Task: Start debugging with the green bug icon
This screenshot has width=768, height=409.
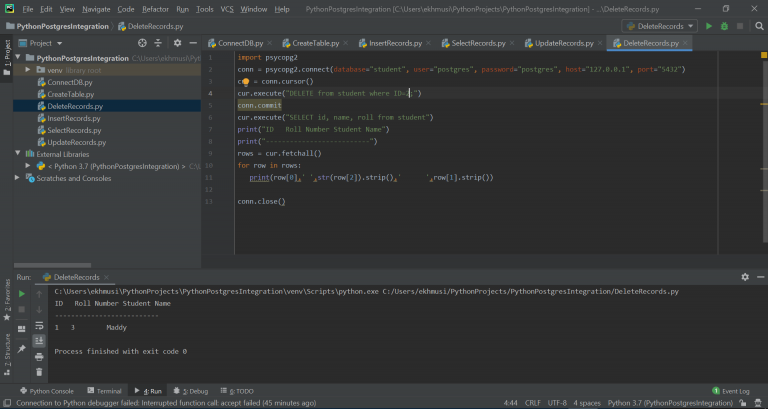Action: [724, 26]
